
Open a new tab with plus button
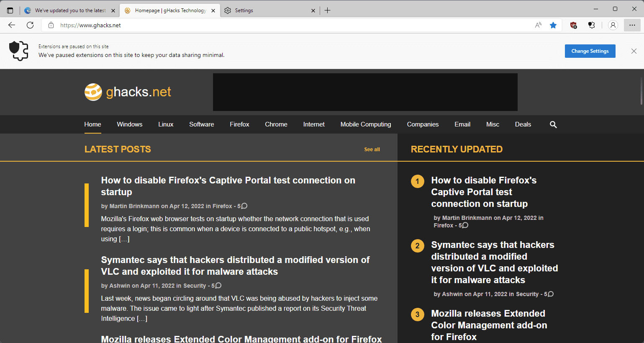[328, 10]
